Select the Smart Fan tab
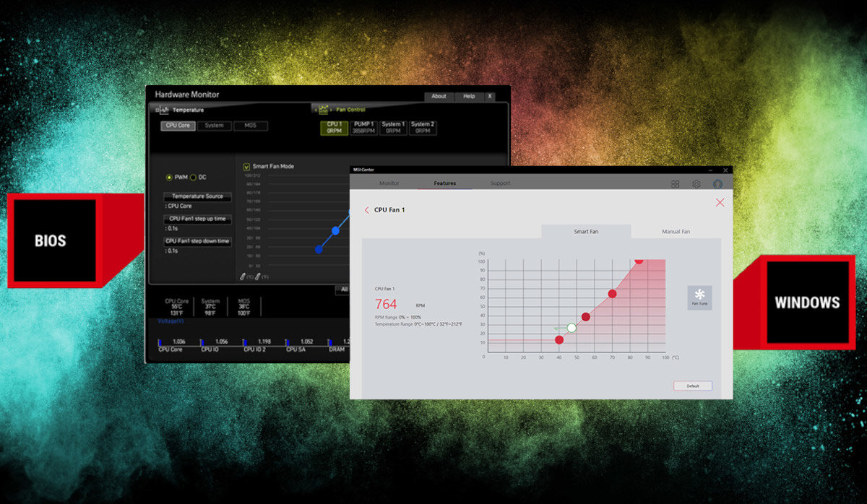 (x=586, y=231)
